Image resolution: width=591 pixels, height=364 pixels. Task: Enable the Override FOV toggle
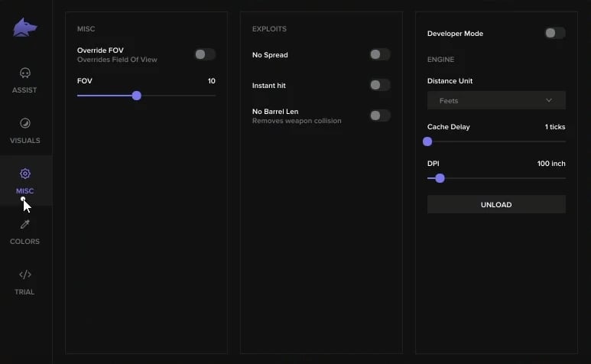click(x=204, y=54)
